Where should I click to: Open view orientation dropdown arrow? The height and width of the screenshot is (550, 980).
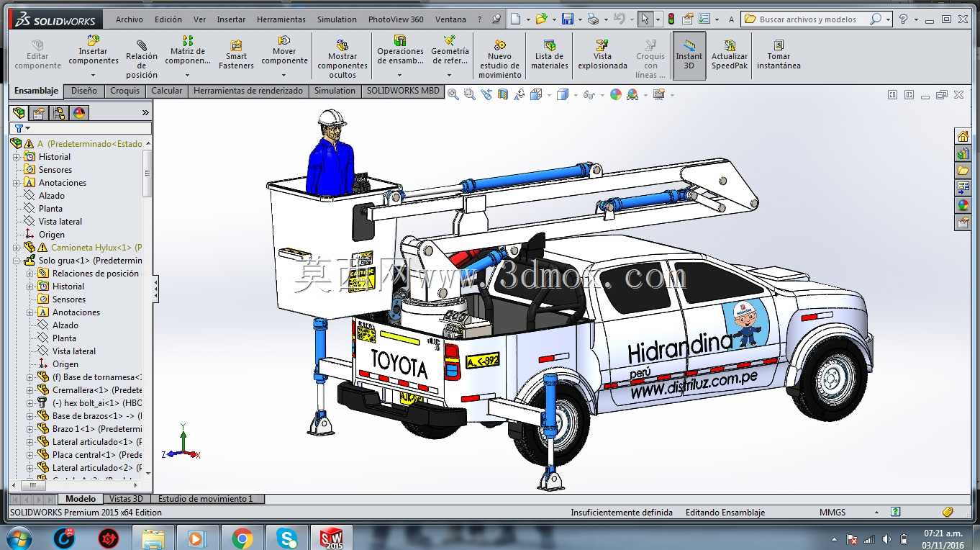pos(549,95)
